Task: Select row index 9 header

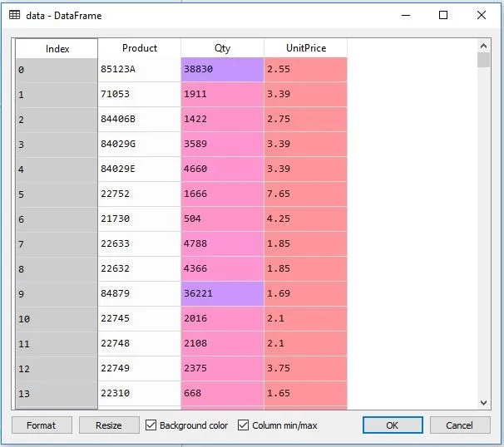Action: [x=57, y=294]
